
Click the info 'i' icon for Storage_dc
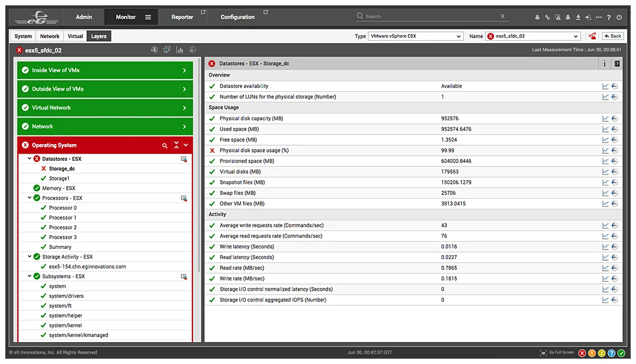[605, 64]
